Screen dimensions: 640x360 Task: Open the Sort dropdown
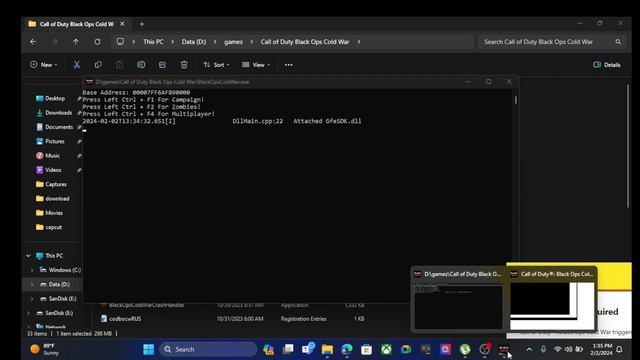pyautogui.click(x=216, y=65)
